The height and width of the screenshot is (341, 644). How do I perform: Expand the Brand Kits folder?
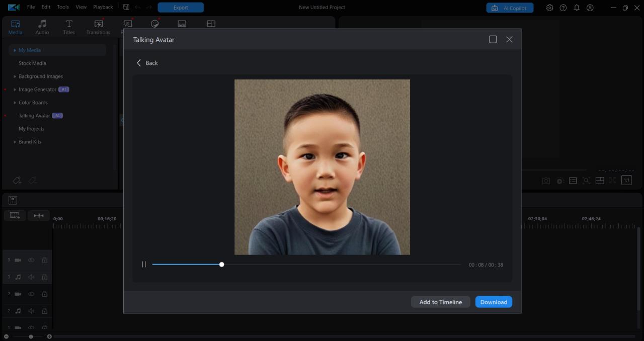coord(15,142)
